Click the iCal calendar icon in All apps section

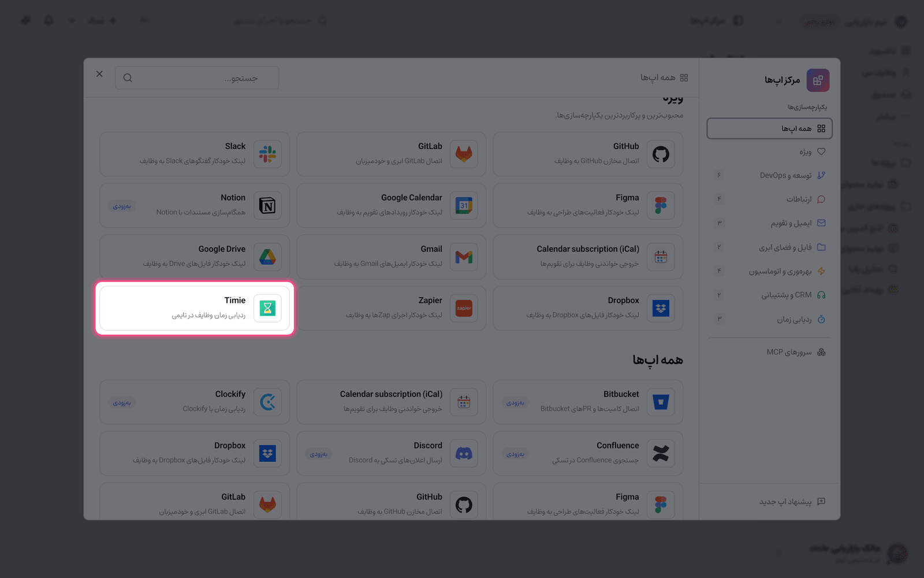(464, 402)
